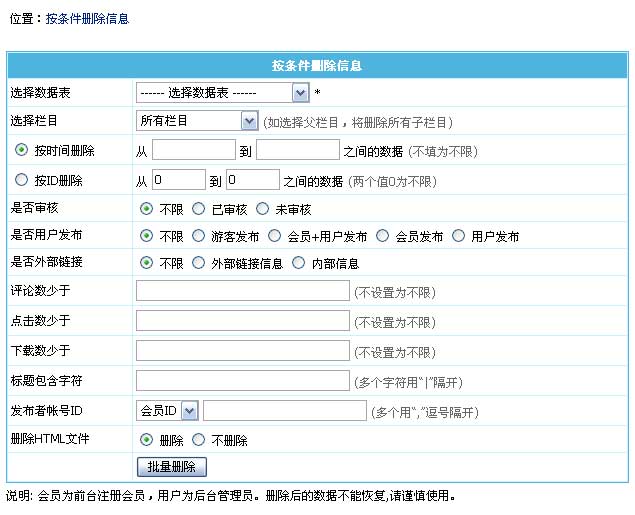The image size is (635, 515).
Task: Click the end time input field
Action: [x=298, y=151]
